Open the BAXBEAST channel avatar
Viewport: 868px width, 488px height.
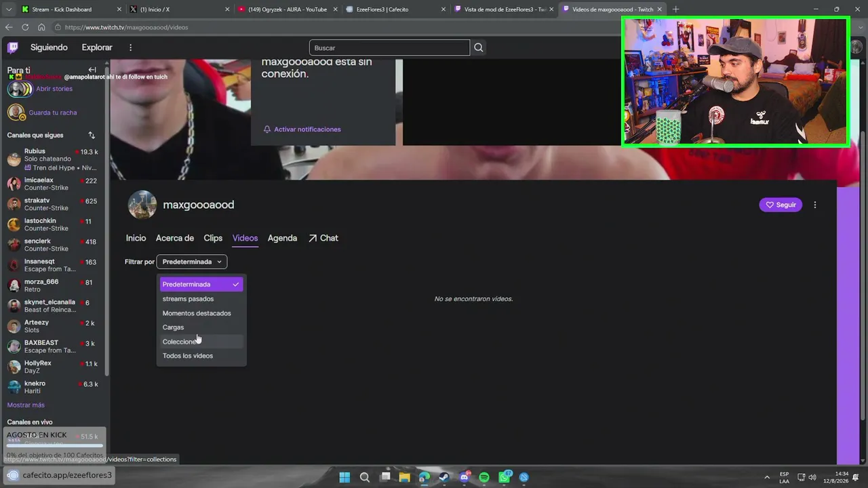14,346
